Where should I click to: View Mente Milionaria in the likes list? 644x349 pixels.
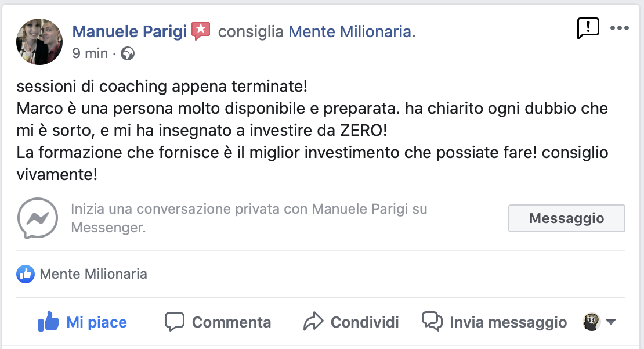point(93,274)
